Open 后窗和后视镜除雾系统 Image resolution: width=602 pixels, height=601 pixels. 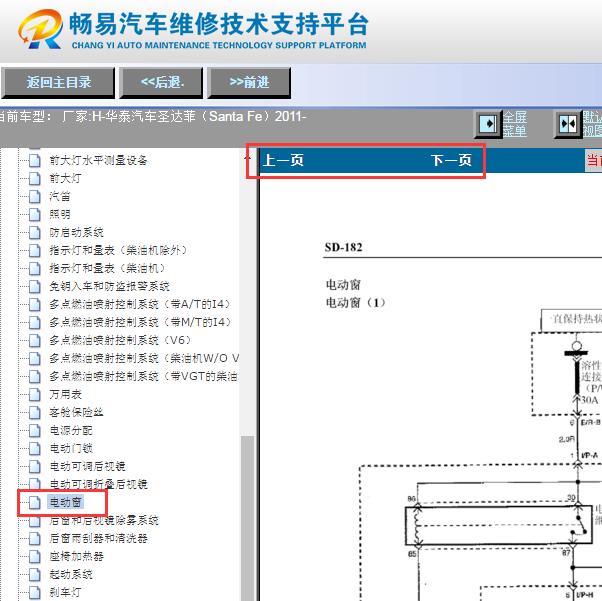104,520
